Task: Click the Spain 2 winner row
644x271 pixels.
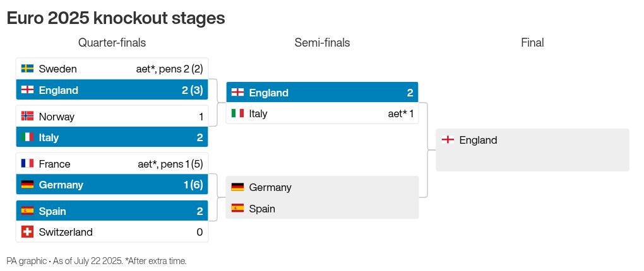Action: tap(112, 210)
